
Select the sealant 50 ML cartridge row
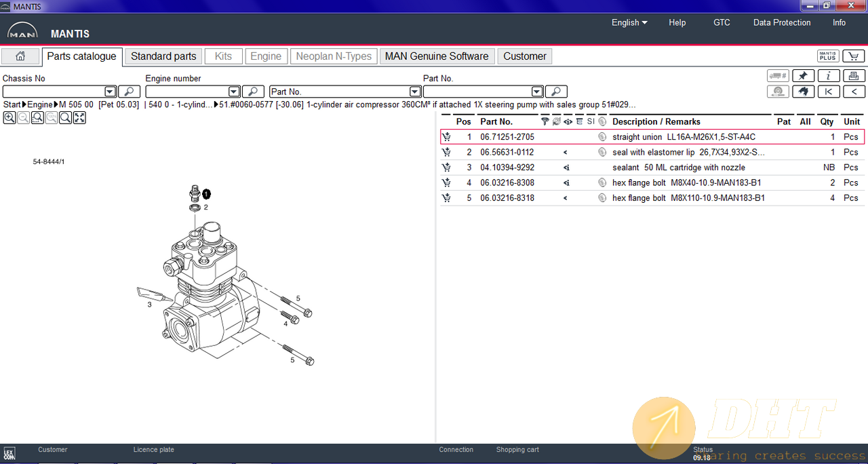pos(678,168)
